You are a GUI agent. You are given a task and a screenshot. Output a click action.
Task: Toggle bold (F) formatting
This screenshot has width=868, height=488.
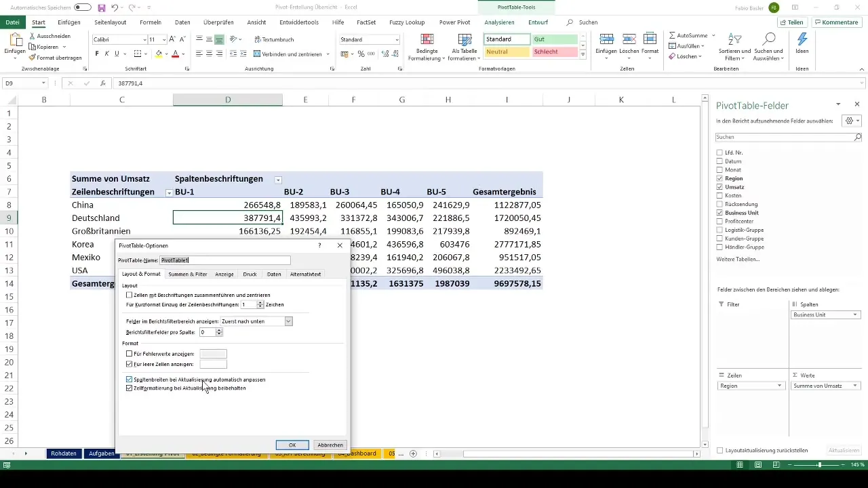[97, 54]
